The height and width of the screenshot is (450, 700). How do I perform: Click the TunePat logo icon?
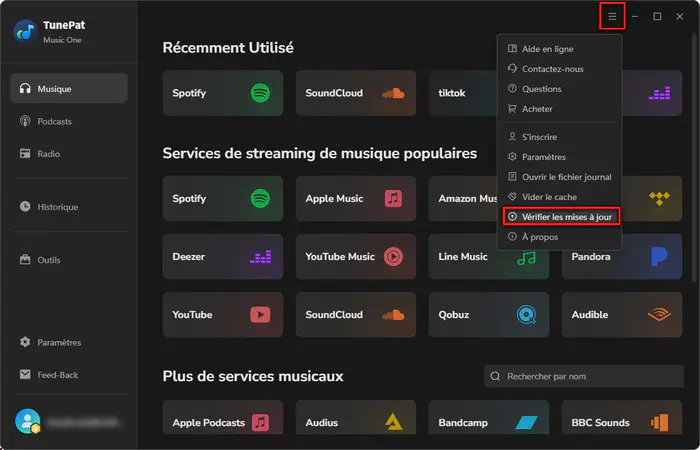(x=25, y=31)
